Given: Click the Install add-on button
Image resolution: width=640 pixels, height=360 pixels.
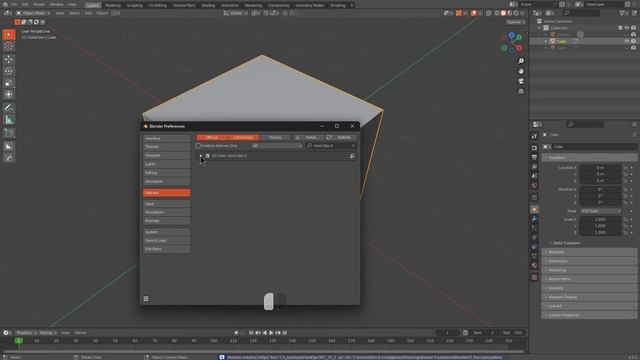Looking at the screenshot, I should [x=309, y=138].
